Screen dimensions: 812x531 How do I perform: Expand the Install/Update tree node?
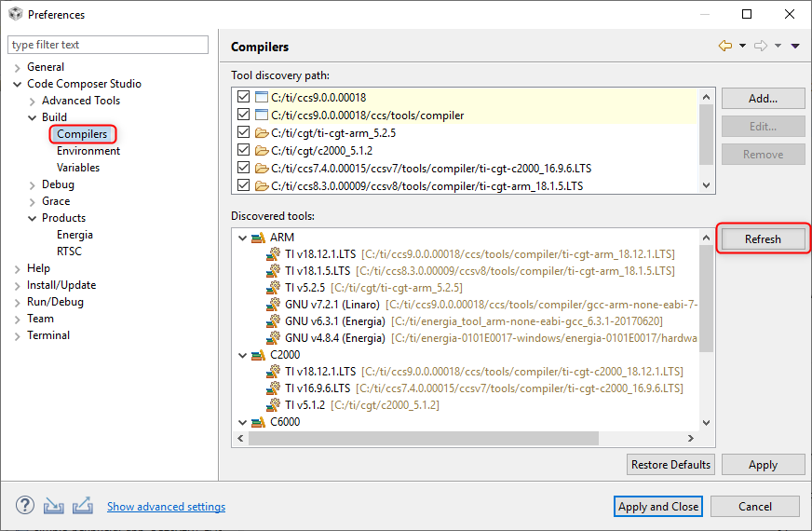17,285
